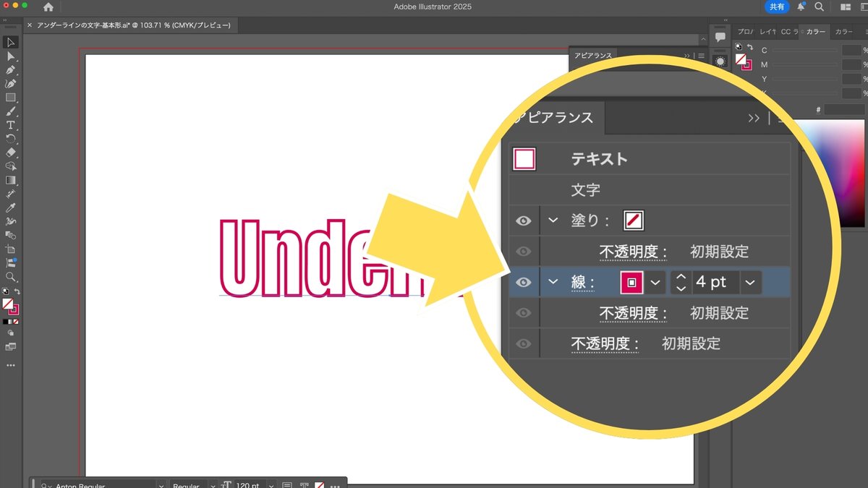Viewport: 868px width, 488px height.
Task: Toggle visibility of the 線 stroke row
Action: point(524,283)
